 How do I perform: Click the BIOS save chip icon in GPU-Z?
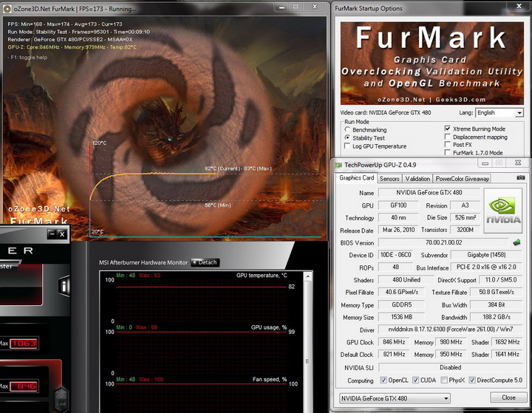tap(516, 242)
